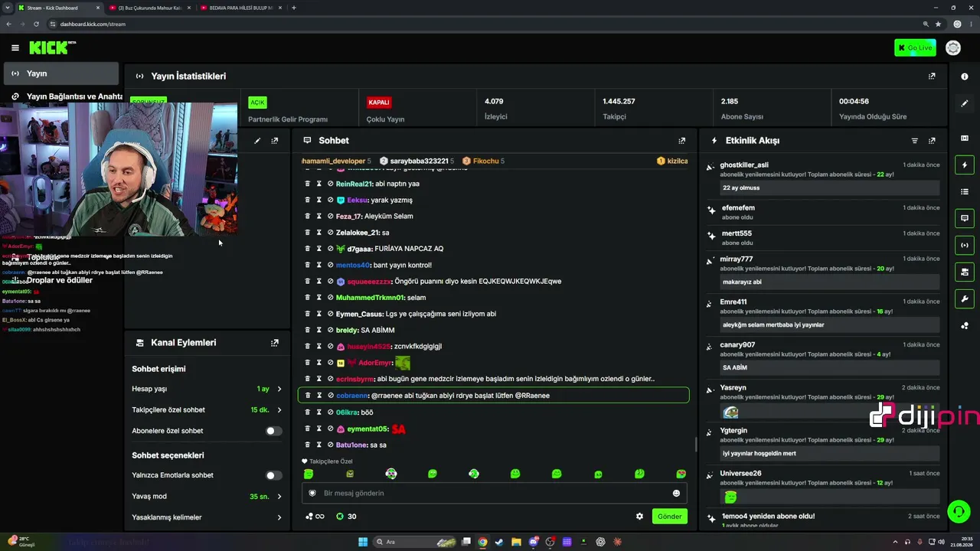Image resolution: width=980 pixels, height=551 pixels.
Task: Toggle Abonelere özel sohbet switch
Action: pyautogui.click(x=273, y=431)
